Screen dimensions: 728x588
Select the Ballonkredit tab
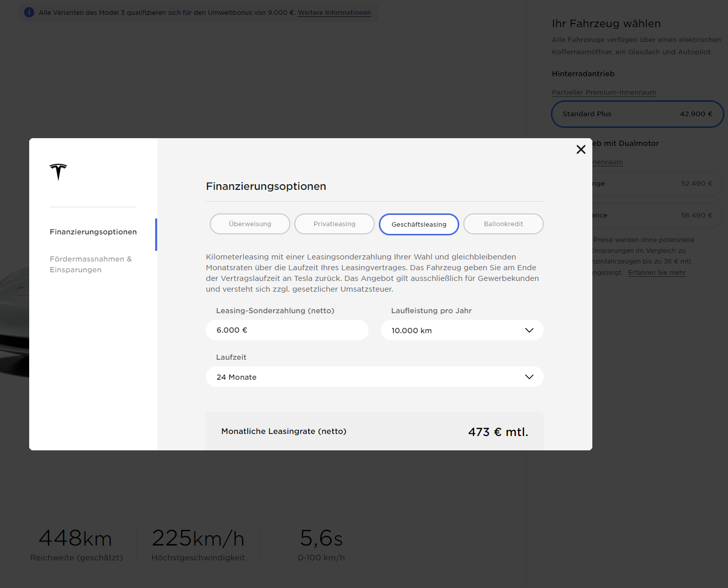click(503, 224)
